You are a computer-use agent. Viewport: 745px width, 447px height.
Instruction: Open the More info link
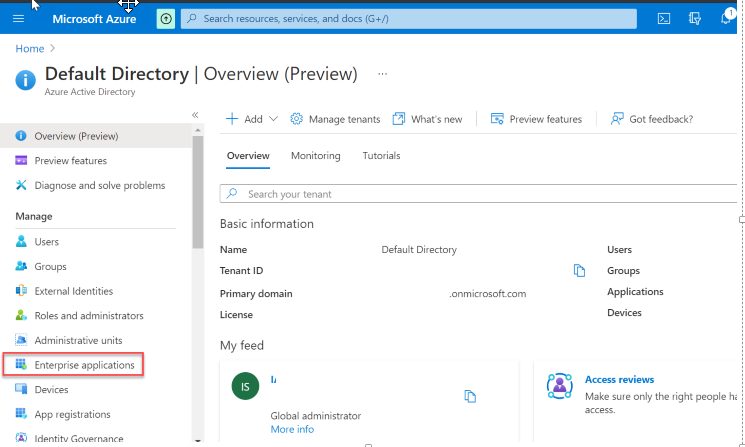pyautogui.click(x=292, y=429)
